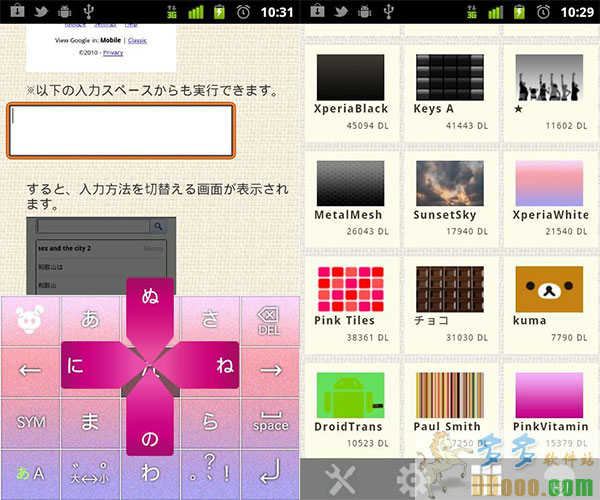Viewport: 600px width, 500px height.
Task: Tap download notification icon in left status bar
Action: point(17,11)
